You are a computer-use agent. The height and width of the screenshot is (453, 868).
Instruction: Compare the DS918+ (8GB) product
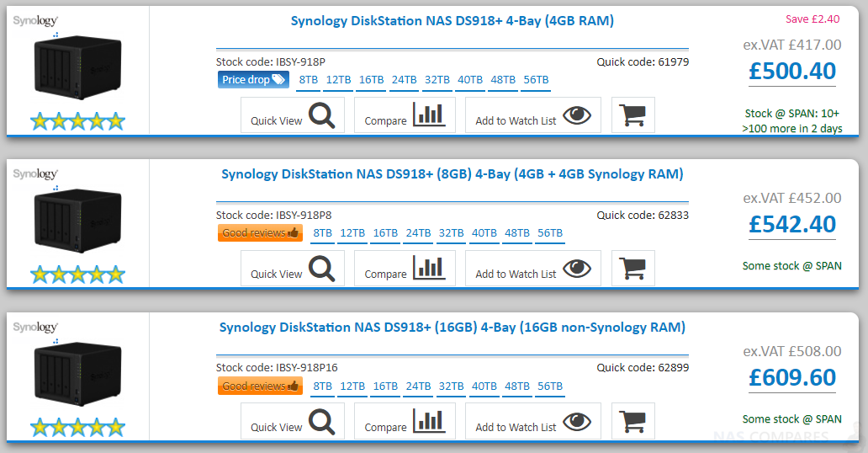[405, 269]
